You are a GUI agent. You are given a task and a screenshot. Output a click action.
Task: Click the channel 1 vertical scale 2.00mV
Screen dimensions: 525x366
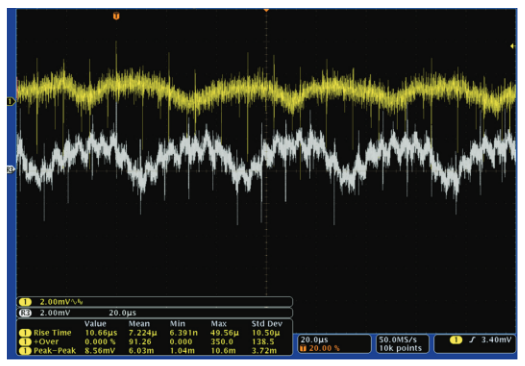click(x=55, y=302)
